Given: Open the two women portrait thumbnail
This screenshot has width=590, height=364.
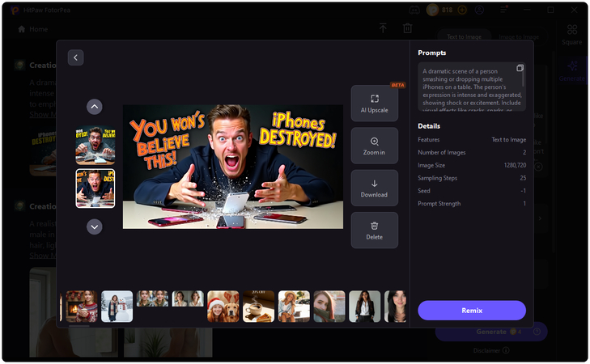Looking at the screenshot, I should pyautogui.click(x=188, y=298).
